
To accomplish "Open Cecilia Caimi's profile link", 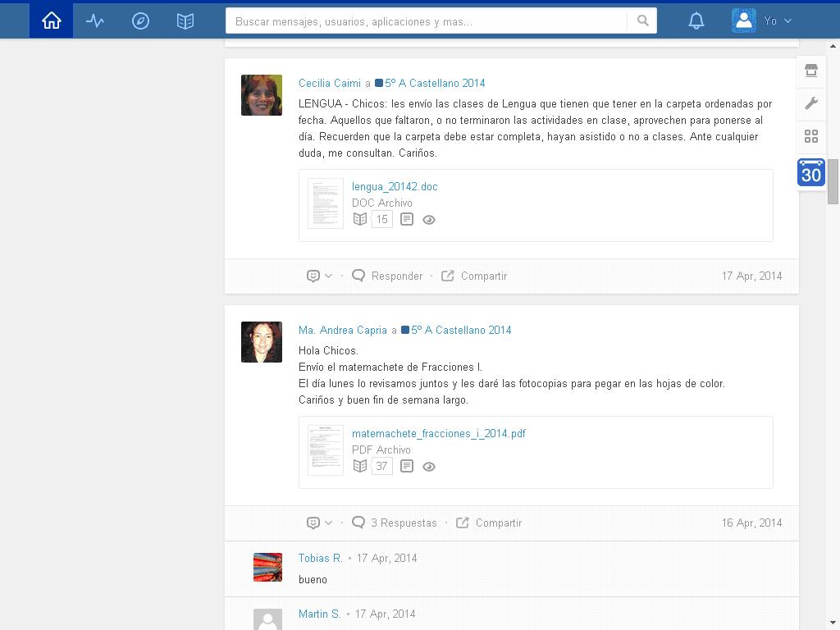I will click(330, 83).
